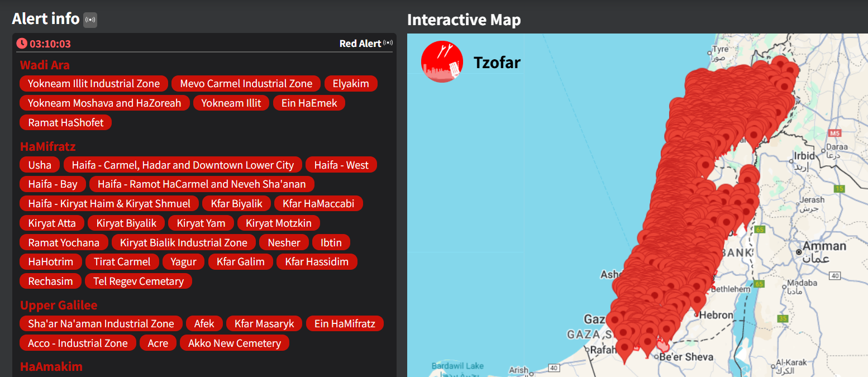Select the Usha alert tag
The height and width of the screenshot is (377, 868).
(40, 165)
